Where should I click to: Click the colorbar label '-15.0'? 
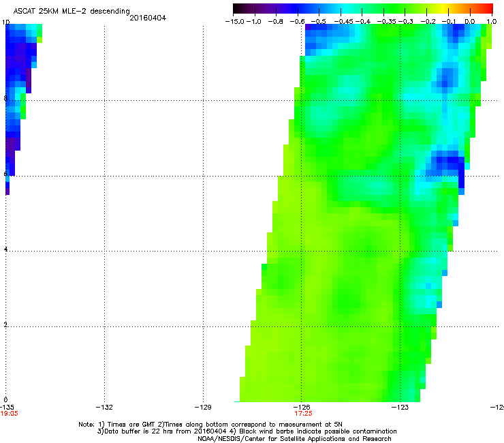click(x=235, y=22)
